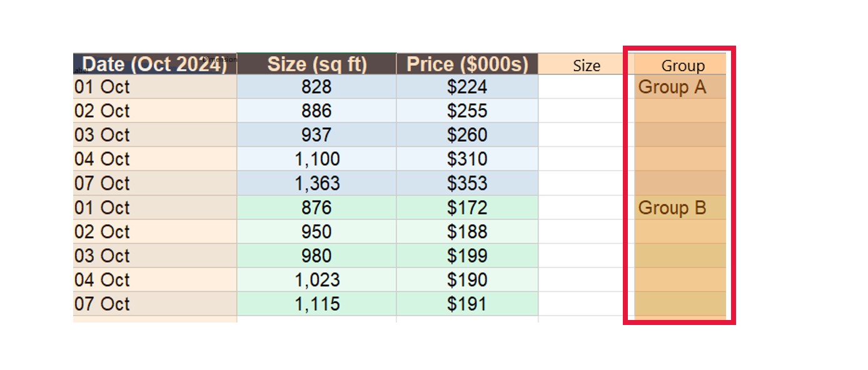Select the $199 price cell

467,256
